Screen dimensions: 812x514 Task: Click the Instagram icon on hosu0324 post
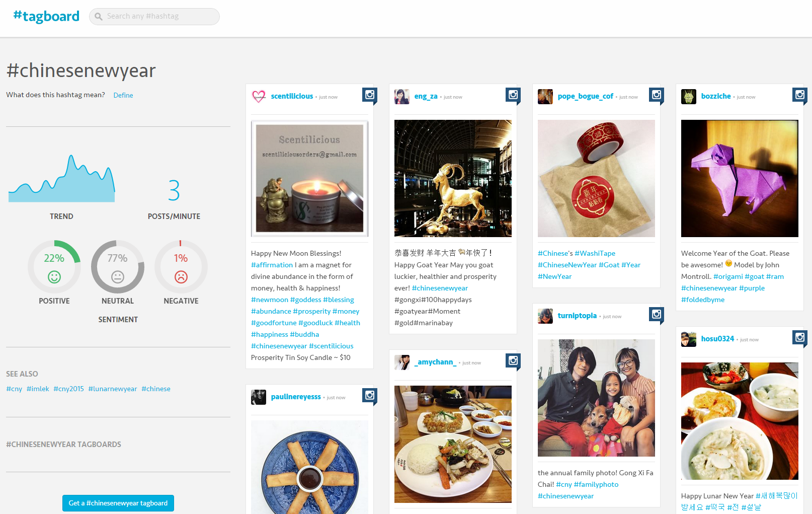click(x=800, y=337)
